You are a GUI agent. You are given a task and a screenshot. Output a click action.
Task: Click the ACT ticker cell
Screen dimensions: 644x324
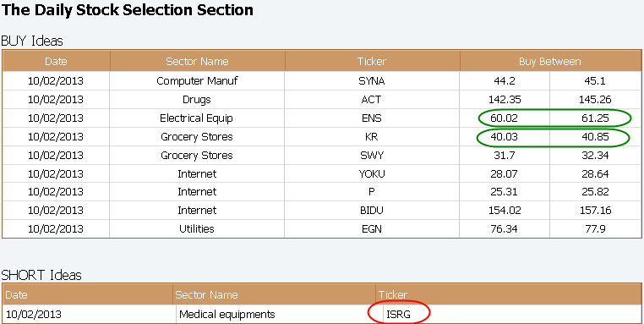click(372, 100)
